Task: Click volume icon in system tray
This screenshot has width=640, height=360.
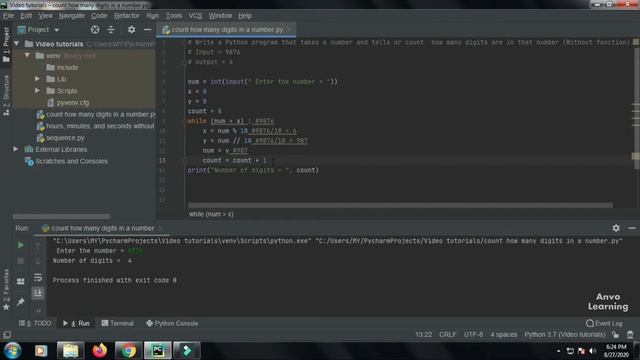Action: point(592,351)
